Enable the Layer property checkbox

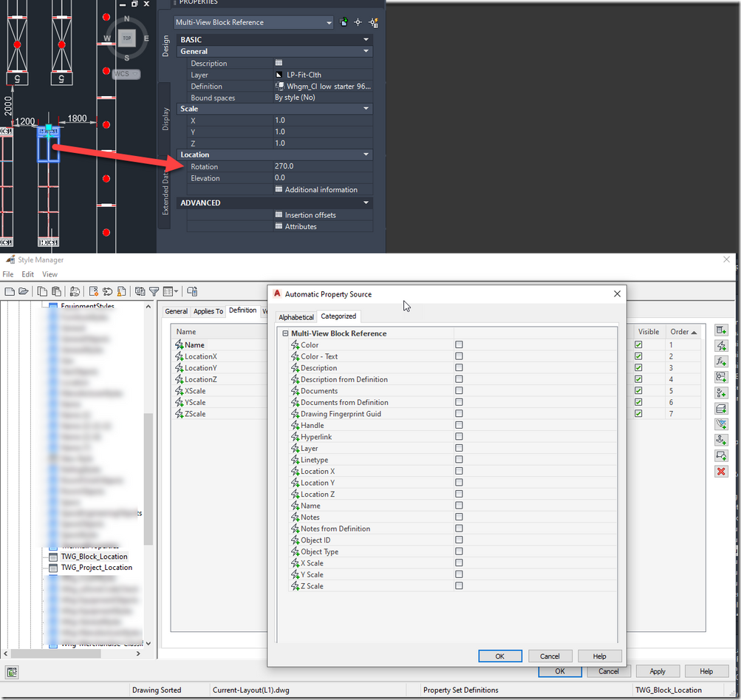coord(459,448)
